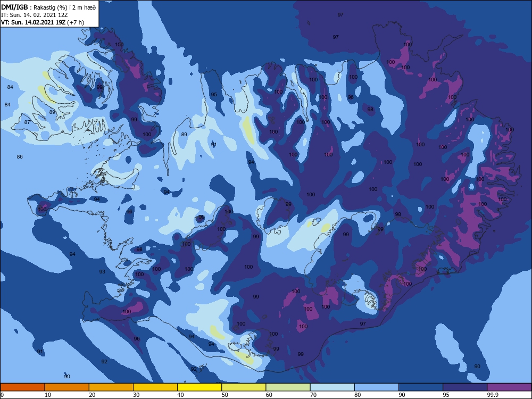Click the '87' humidity value on the map
Screen dimensions: 532x399
point(27,122)
